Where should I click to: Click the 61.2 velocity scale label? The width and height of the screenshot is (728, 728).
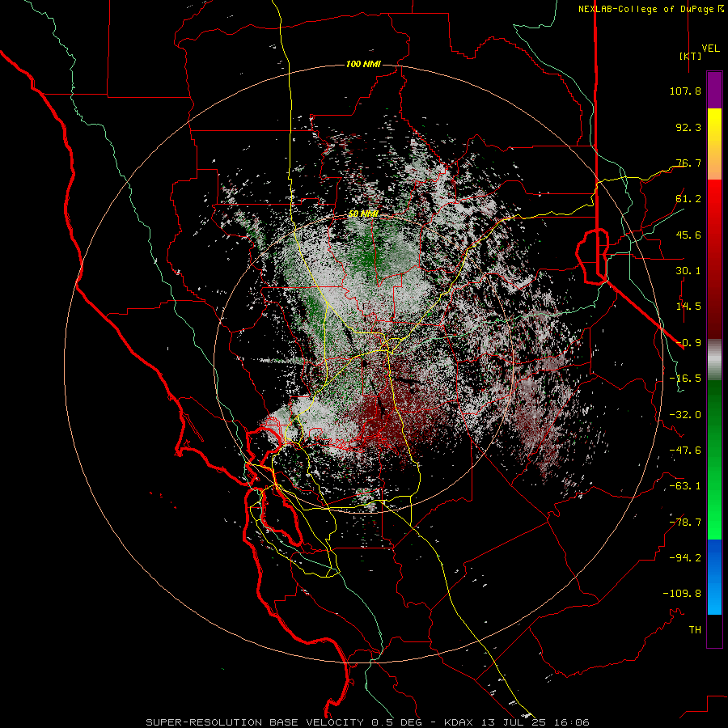688,199
